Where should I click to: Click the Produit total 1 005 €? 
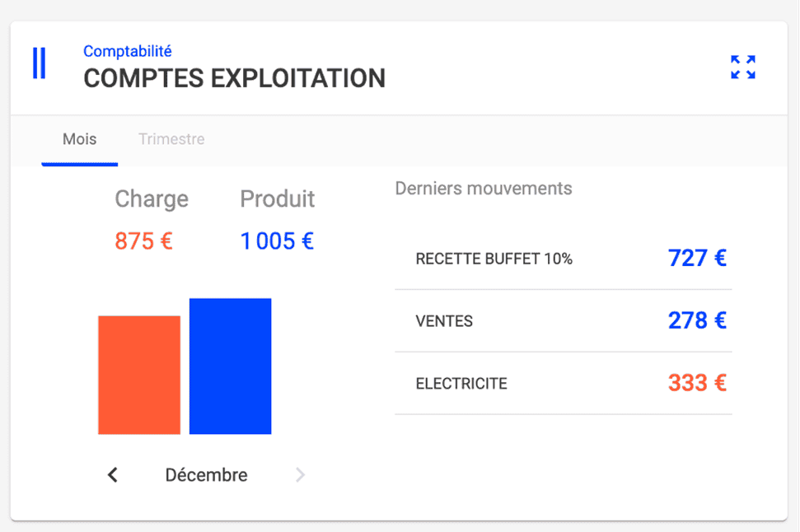tap(277, 241)
